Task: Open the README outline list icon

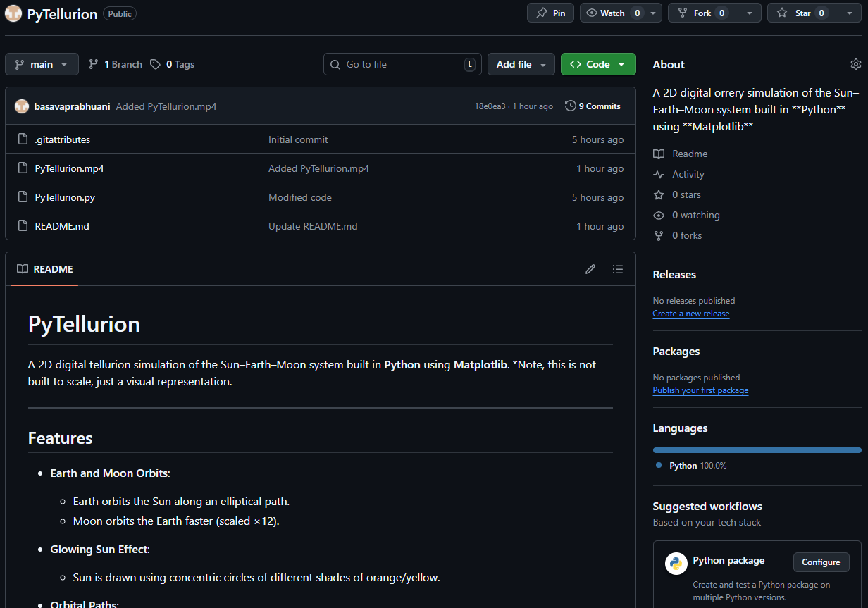Action: [x=618, y=269]
